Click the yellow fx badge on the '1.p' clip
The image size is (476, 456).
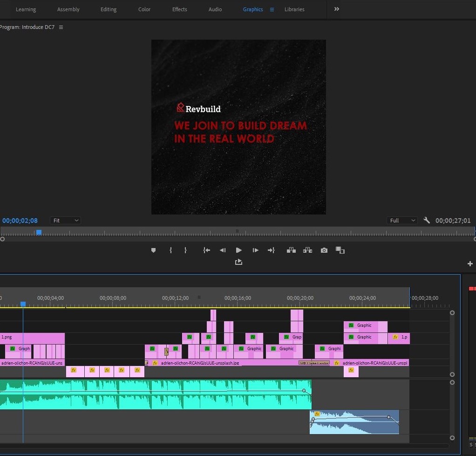(x=395, y=337)
